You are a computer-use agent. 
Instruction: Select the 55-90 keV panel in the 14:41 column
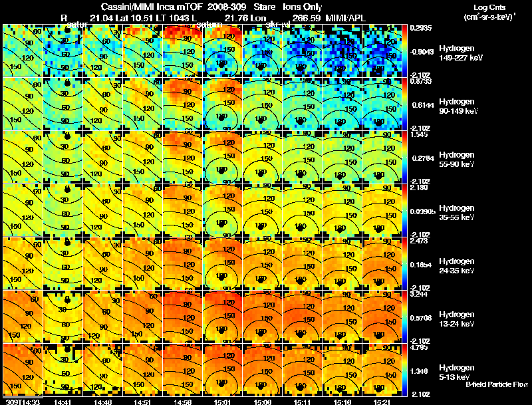point(63,157)
